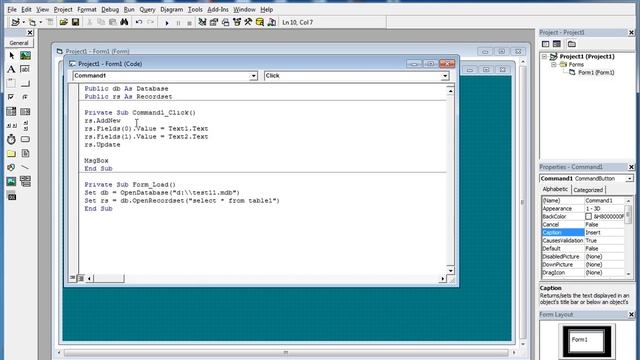Select the Appearance property row
Screen dimensions: 640x360
[583, 209]
